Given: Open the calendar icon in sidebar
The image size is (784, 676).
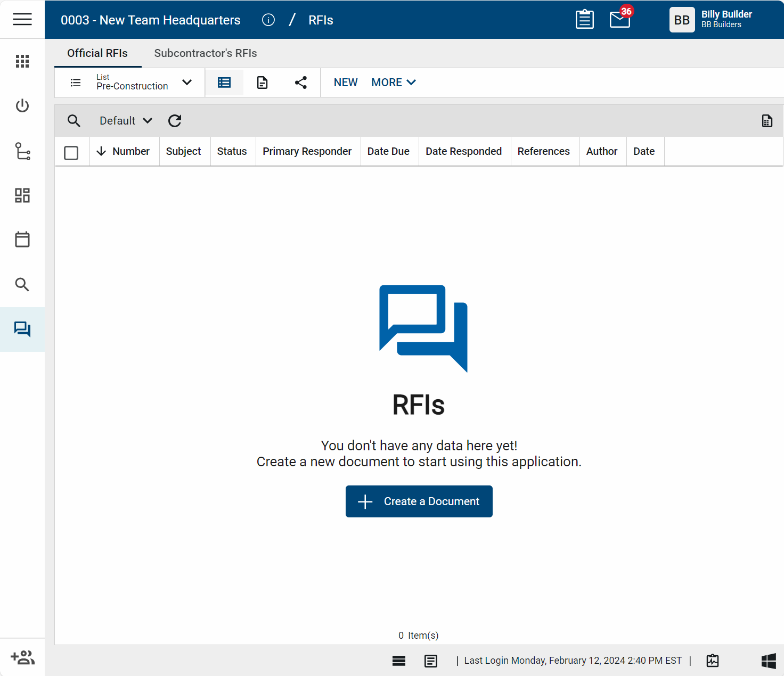Looking at the screenshot, I should (22, 240).
